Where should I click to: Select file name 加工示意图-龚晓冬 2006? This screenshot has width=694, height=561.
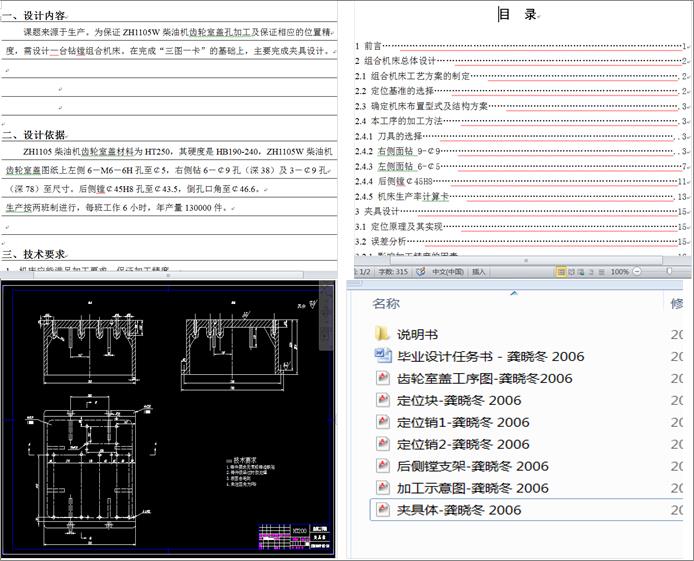(473, 488)
